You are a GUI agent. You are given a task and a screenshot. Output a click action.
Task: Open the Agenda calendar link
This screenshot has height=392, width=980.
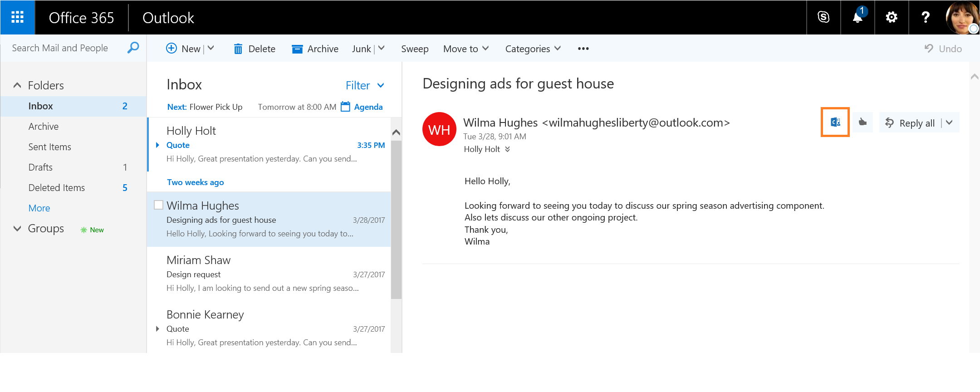tap(368, 107)
